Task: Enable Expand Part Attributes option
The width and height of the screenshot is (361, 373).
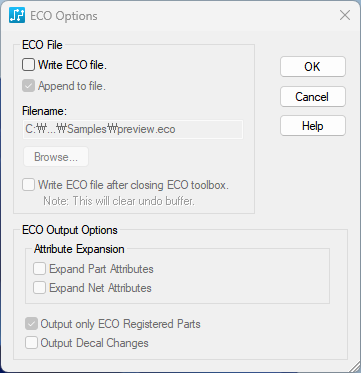Action: [x=39, y=269]
